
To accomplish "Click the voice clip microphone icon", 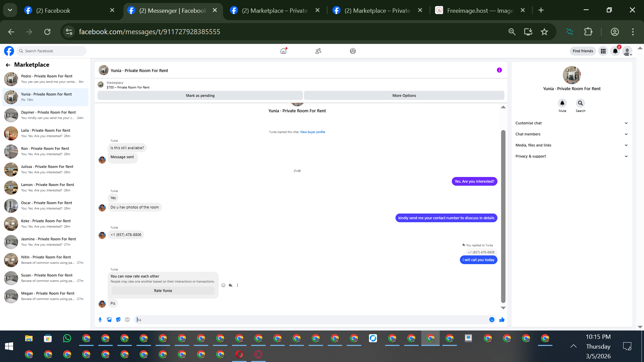I will coord(100,320).
